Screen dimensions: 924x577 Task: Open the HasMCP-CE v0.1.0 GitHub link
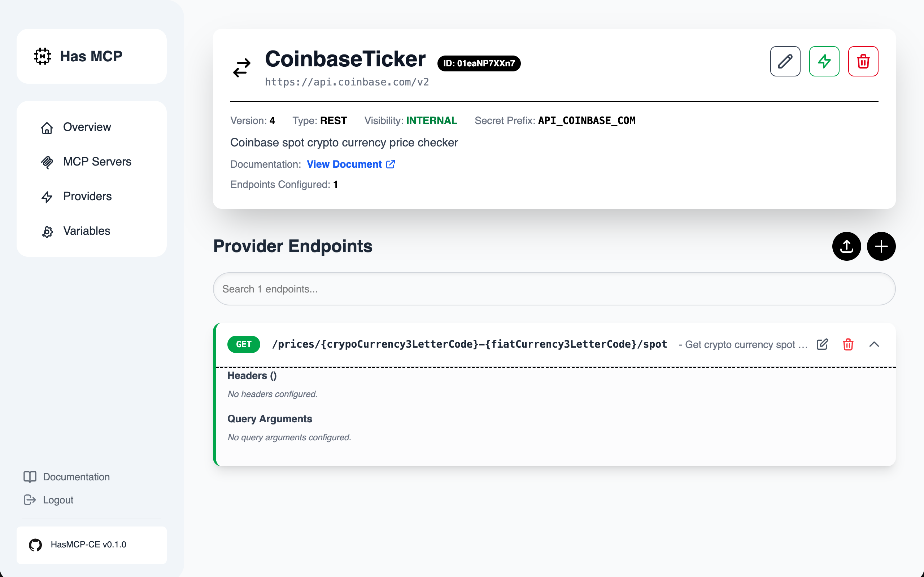click(x=88, y=545)
